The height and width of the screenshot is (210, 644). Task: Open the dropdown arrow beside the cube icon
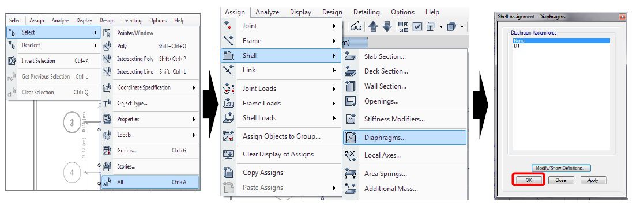[x=441, y=27]
